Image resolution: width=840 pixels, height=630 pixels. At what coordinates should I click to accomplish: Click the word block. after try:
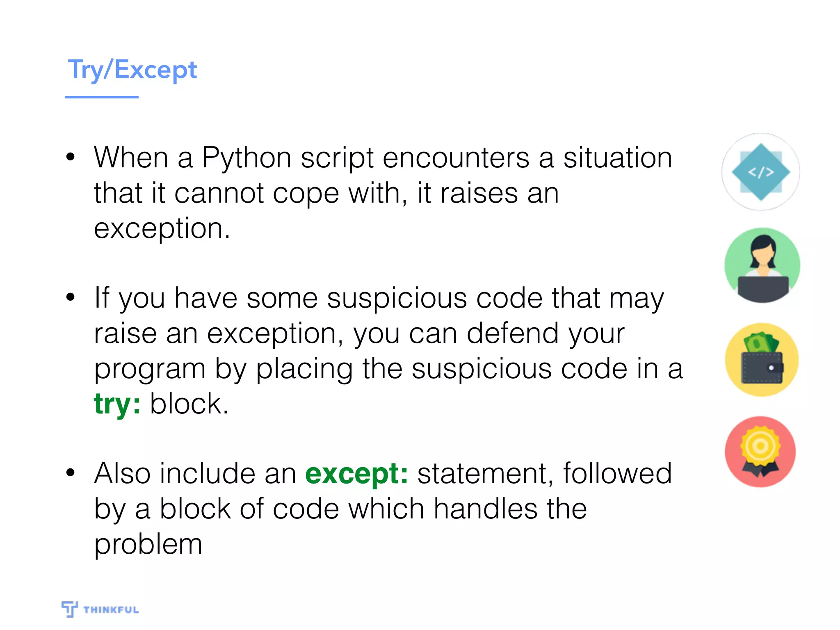[x=189, y=404]
